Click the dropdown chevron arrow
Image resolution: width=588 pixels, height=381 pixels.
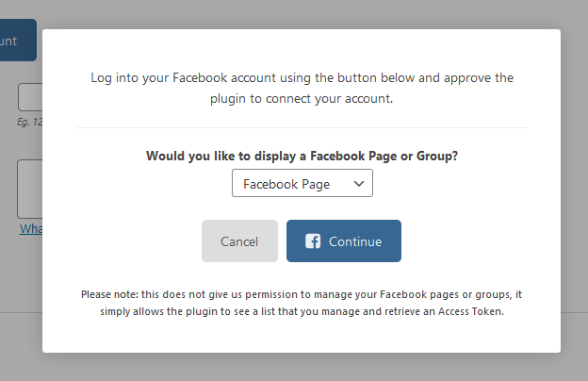(359, 184)
